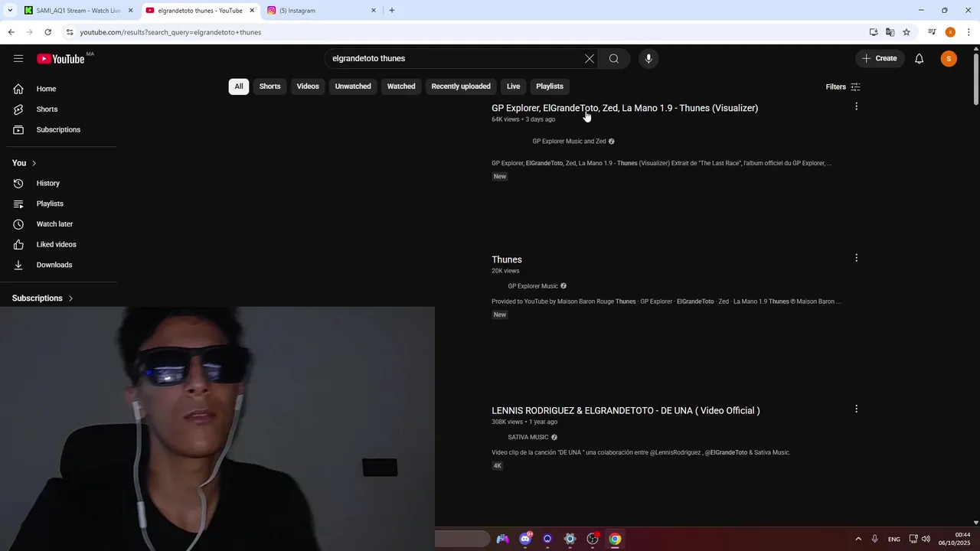Open YouTube notifications bell
The width and height of the screenshot is (980, 551).
click(x=920, y=59)
